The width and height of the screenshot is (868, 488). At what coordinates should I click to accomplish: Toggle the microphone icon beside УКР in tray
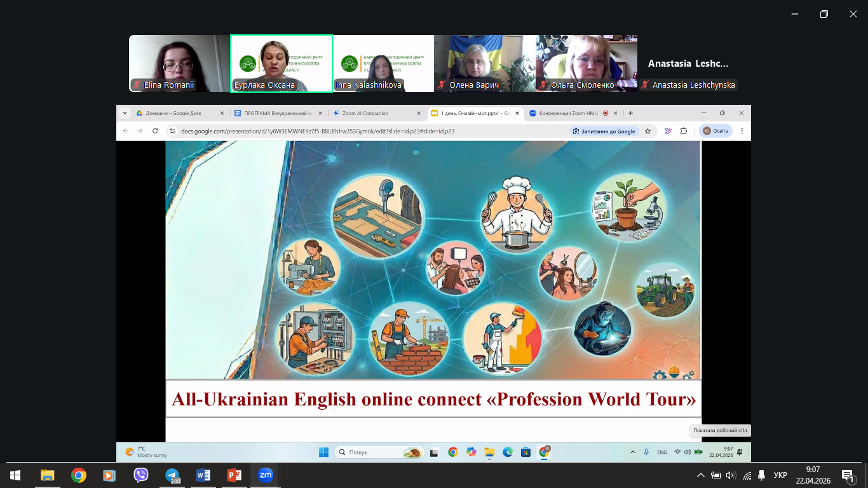[x=762, y=475]
